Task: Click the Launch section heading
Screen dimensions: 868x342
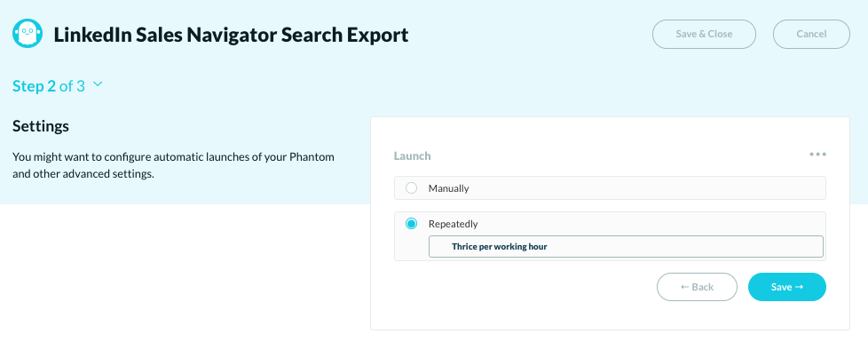Action: click(412, 155)
